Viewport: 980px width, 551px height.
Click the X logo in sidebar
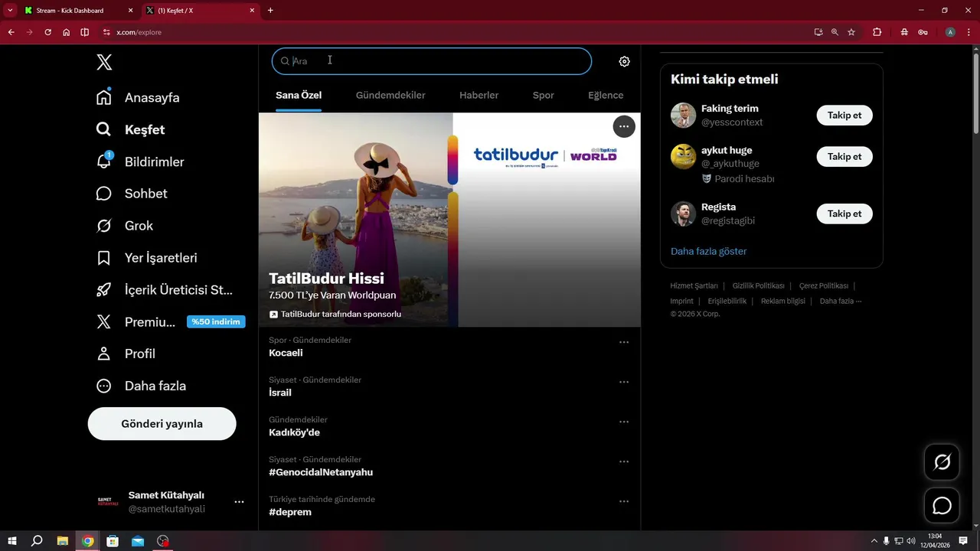click(104, 63)
